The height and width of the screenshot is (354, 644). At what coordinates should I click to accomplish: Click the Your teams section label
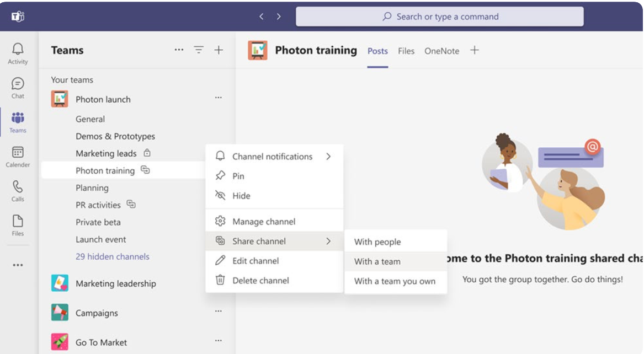coord(72,79)
